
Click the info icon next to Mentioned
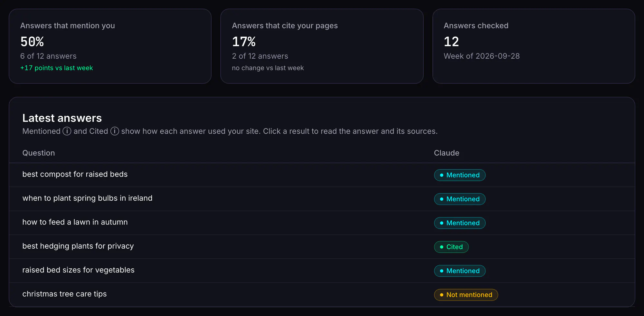[x=67, y=131]
